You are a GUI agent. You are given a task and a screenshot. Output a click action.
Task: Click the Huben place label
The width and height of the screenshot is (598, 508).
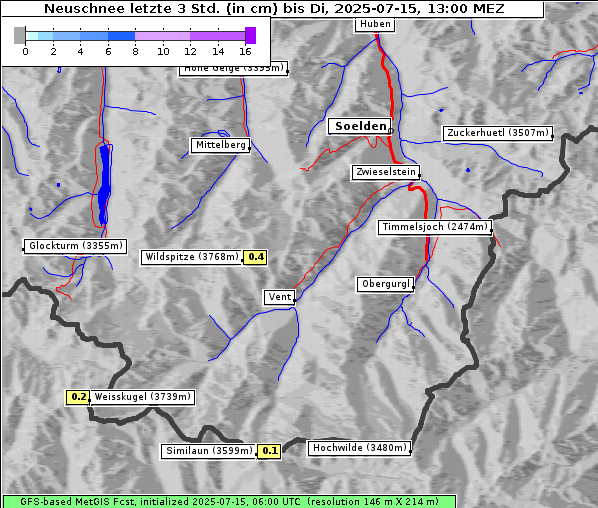click(375, 25)
